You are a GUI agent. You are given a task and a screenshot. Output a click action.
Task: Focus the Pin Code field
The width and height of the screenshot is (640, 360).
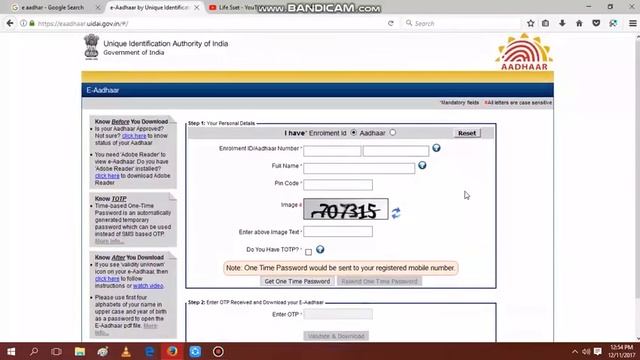[338, 184]
